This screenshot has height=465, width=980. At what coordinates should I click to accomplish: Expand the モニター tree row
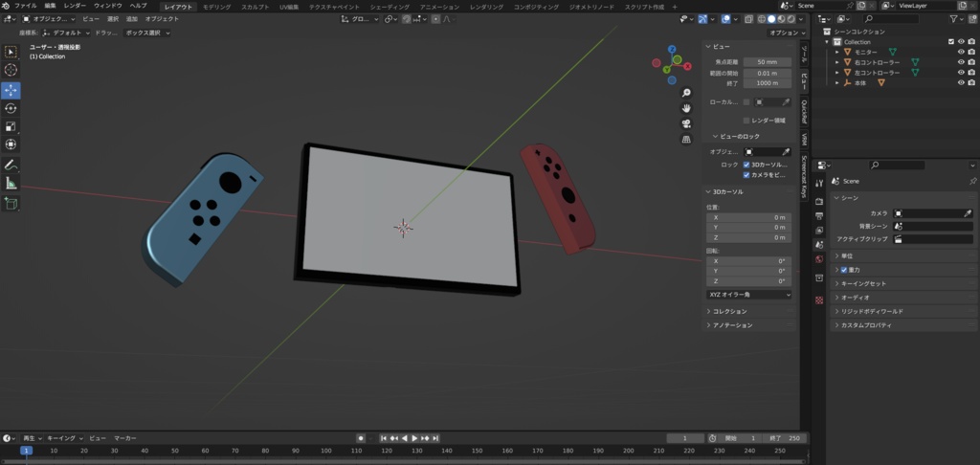tap(836, 53)
